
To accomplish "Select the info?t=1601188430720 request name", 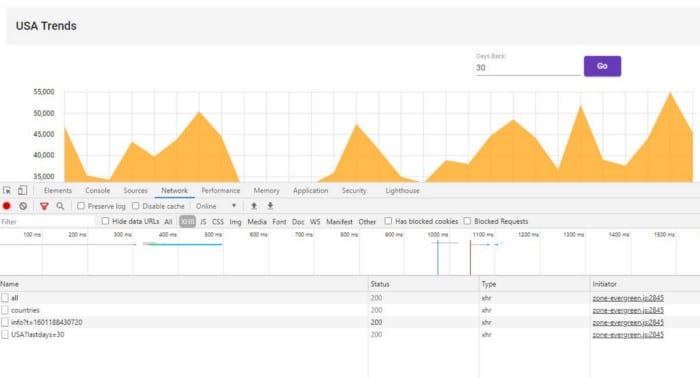I will point(47,322).
